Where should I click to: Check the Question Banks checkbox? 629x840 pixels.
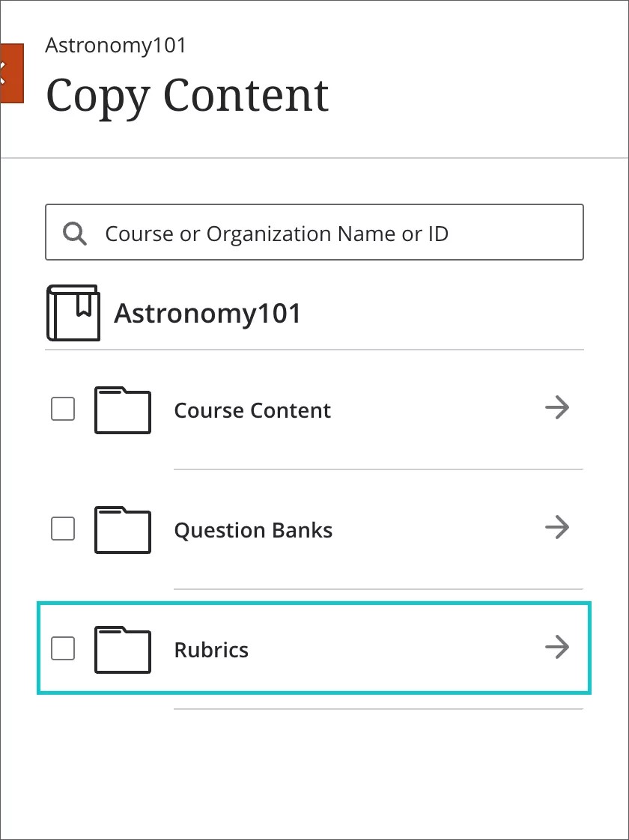[62, 529]
